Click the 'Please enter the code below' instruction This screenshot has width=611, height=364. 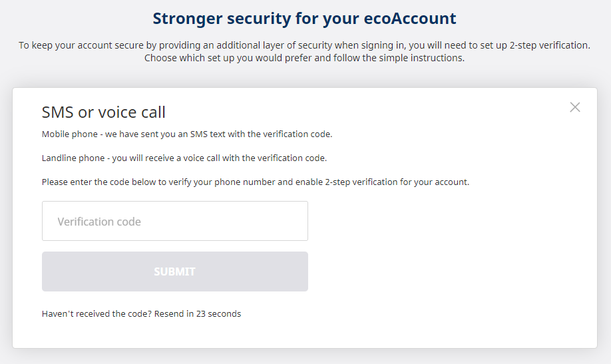click(x=256, y=182)
